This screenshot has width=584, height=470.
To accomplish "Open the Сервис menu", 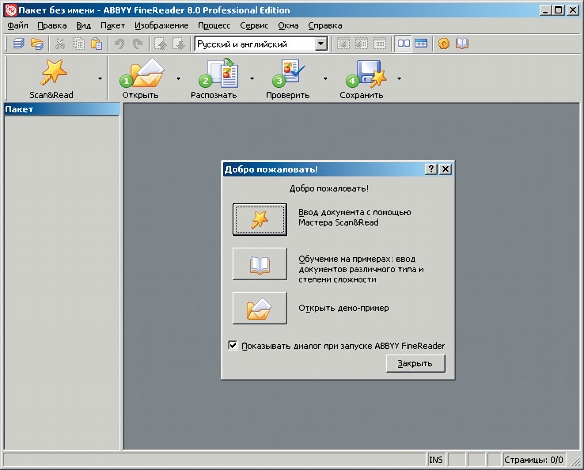I will [x=254, y=26].
